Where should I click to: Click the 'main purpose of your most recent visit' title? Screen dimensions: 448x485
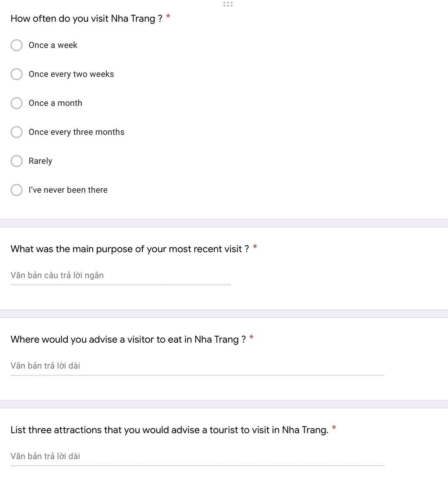129,249
